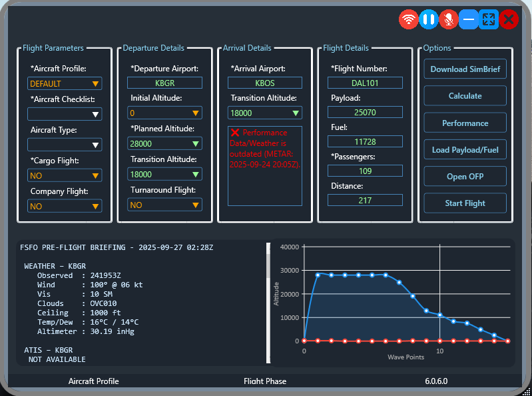Toggle the Company Flight NO selector

tap(65, 206)
